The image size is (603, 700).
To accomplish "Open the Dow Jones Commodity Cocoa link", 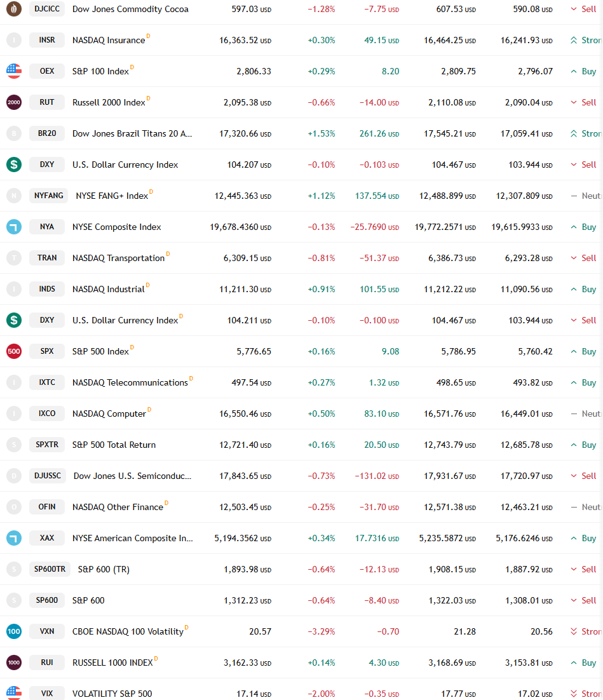I will (130, 9).
